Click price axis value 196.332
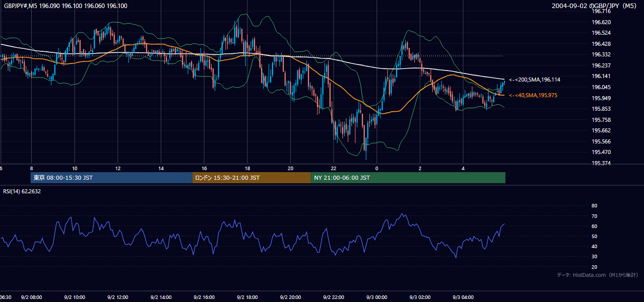 (x=601, y=54)
